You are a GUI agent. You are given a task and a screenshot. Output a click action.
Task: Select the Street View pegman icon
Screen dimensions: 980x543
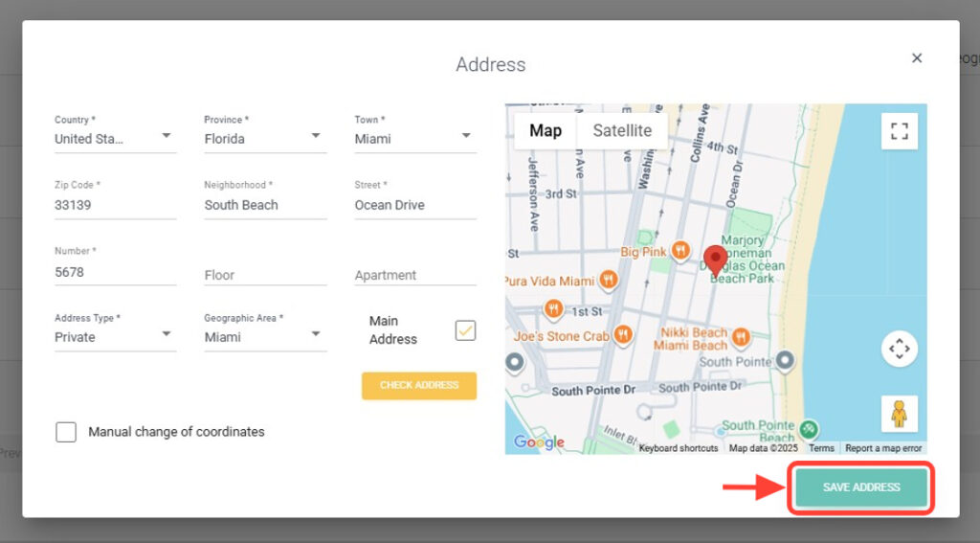click(x=899, y=414)
